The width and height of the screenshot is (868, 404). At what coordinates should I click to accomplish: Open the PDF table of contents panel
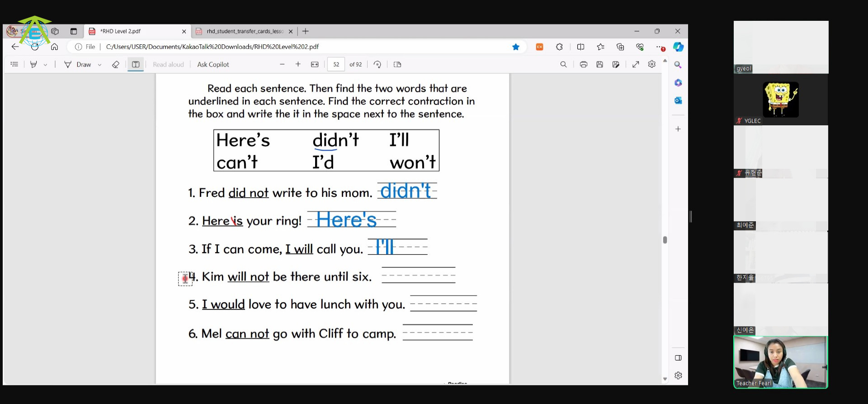click(x=14, y=64)
